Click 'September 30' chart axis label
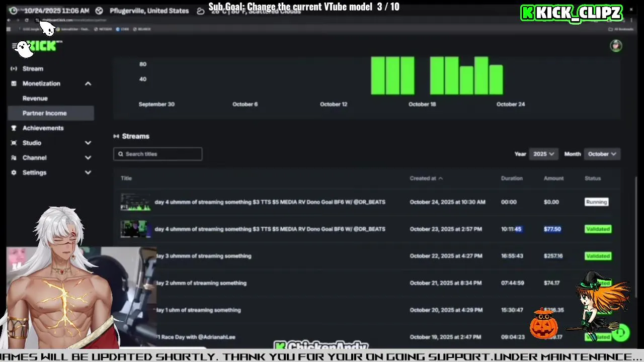 [x=156, y=104]
